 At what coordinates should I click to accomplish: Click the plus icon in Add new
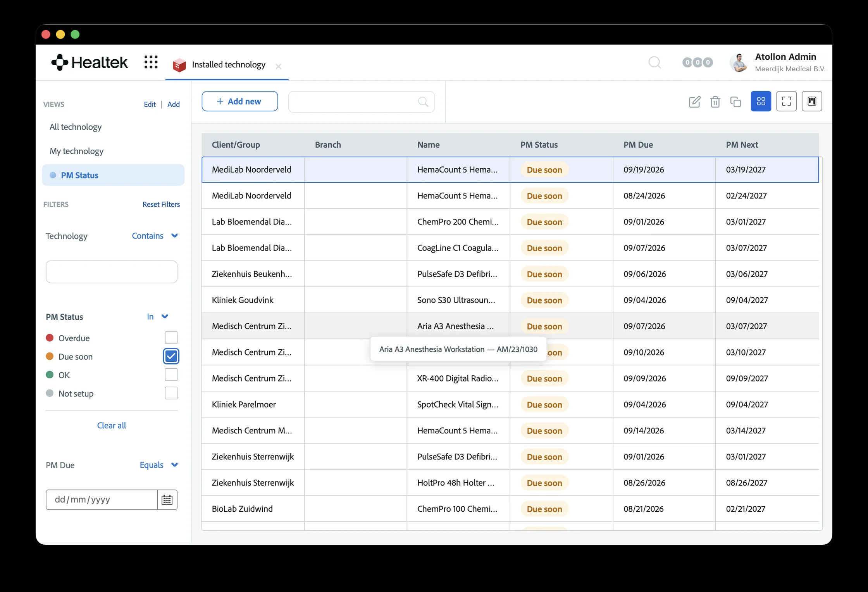coord(220,101)
